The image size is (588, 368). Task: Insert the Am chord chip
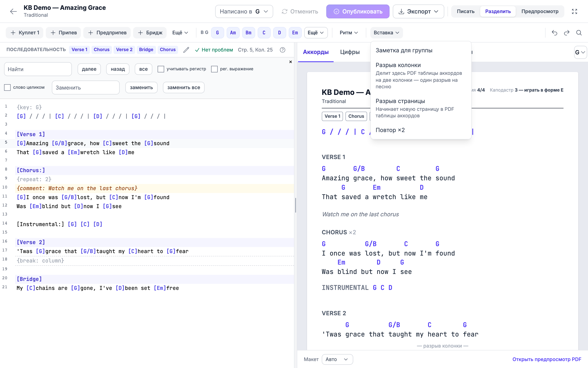click(x=233, y=33)
